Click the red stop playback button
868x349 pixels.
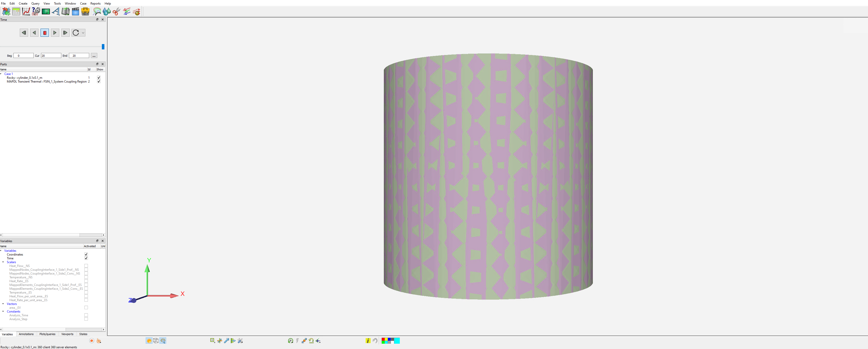coord(45,33)
